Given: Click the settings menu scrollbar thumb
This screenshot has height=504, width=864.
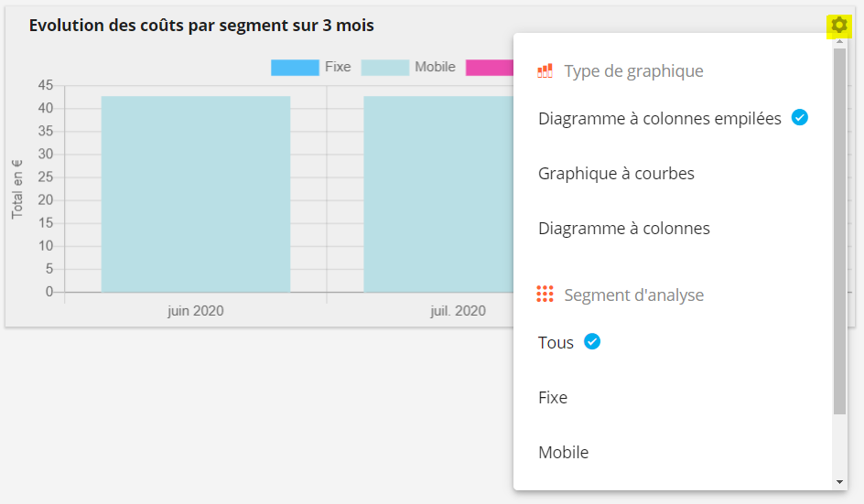Looking at the screenshot, I should 839,231.
